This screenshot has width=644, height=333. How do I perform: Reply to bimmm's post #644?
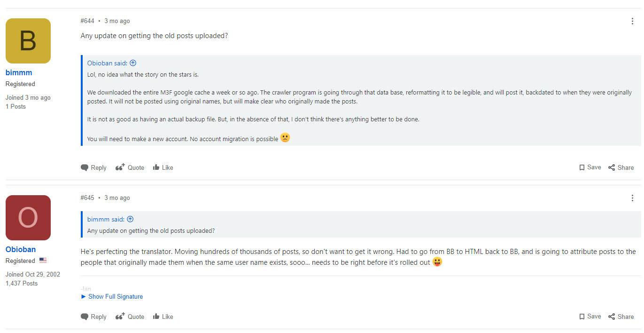point(93,167)
